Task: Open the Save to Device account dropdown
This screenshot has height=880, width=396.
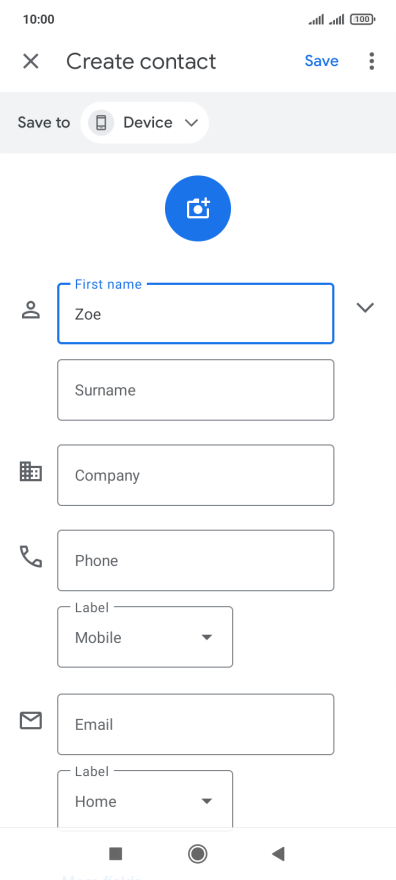Action: 145,122
